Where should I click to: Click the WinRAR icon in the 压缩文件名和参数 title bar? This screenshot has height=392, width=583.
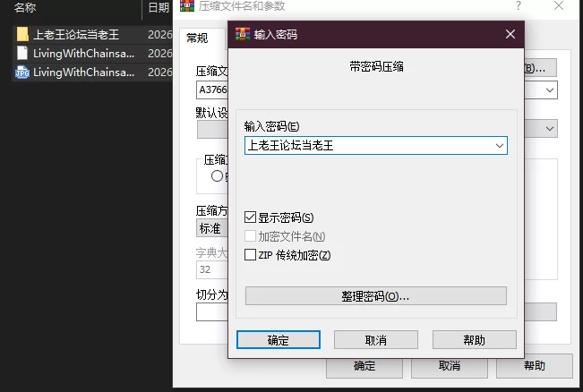[187, 5]
